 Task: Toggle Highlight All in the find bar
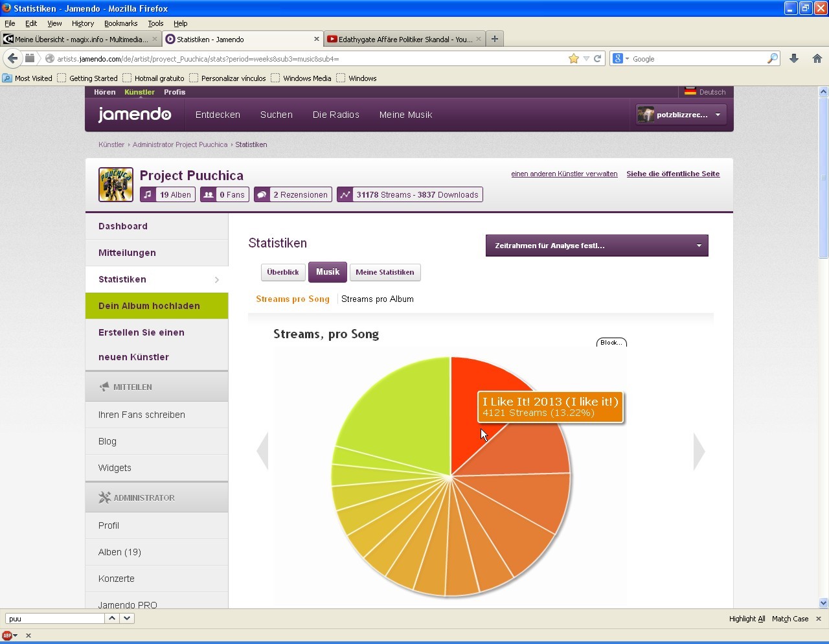pyautogui.click(x=746, y=619)
